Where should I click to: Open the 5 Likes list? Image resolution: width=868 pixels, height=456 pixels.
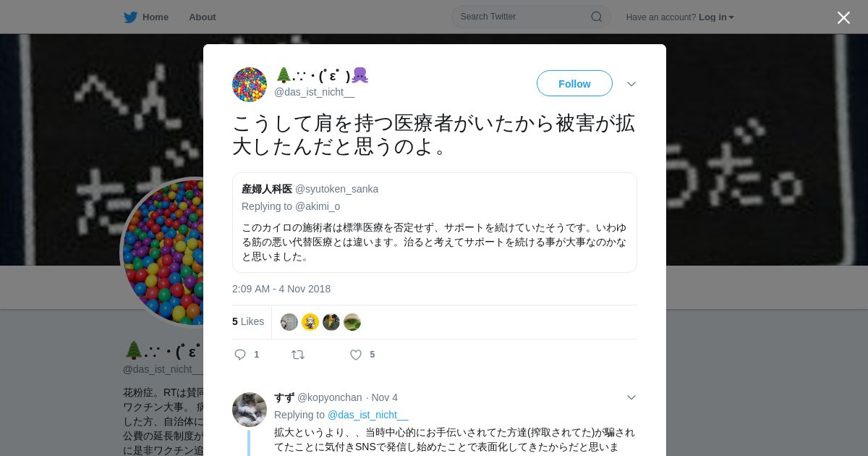click(248, 321)
